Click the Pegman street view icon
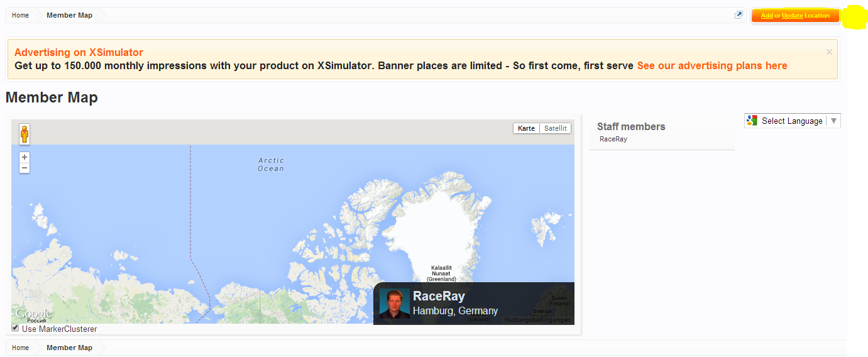Viewport: 868px width, 357px height. (x=25, y=134)
